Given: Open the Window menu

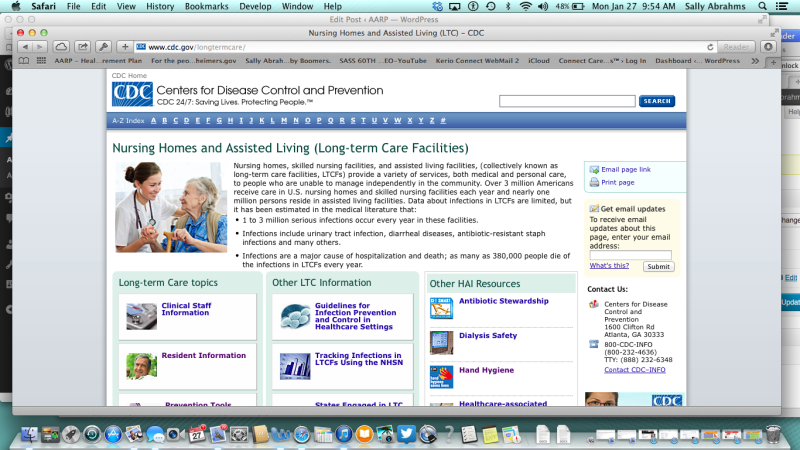Looking at the screenshot, I should click(x=297, y=7).
